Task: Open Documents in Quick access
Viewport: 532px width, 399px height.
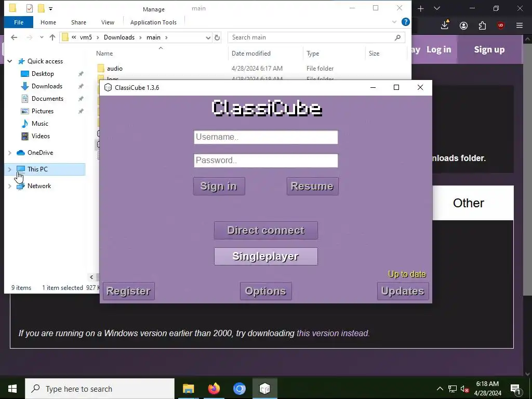Action: pyautogui.click(x=47, y=99)
